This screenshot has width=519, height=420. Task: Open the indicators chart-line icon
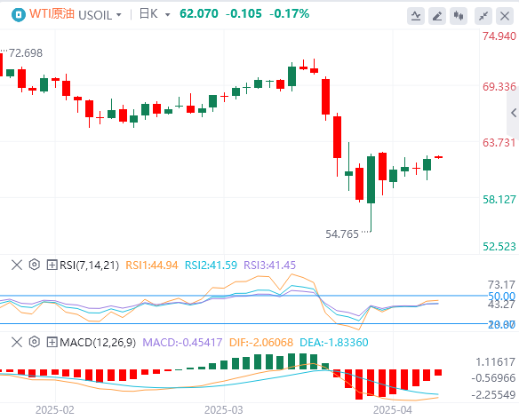coord(416,16)
